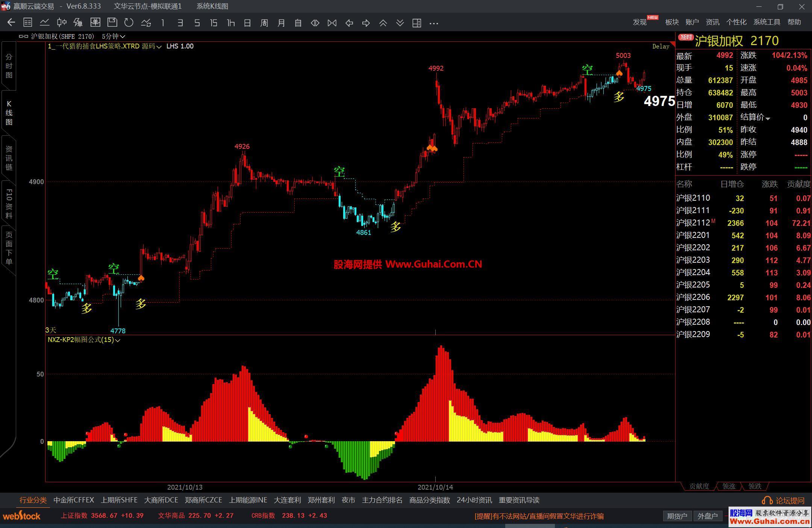This screenshot has height=528, width=812.
Task: Toggle the contract link chain icon
Action: click(x=23, y=36)
